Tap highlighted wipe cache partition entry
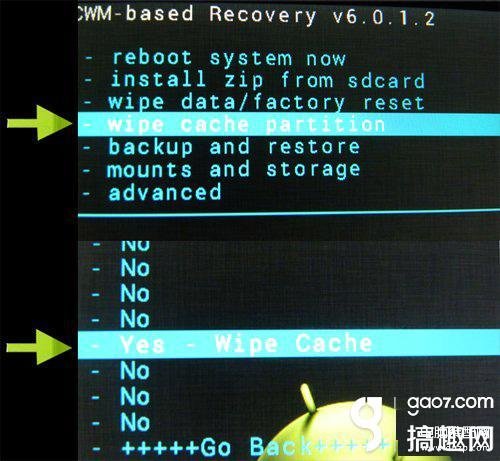This screenshot has width=500, height=461. coord(289,124)
